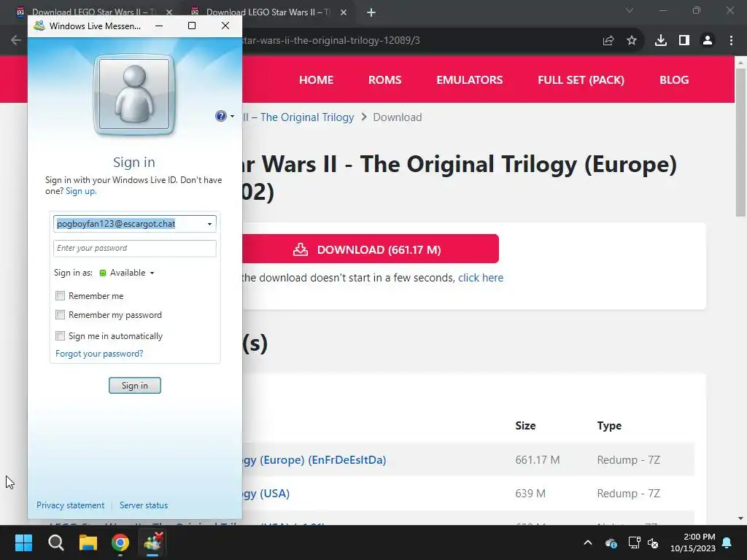
Task: Click the Messenger title bar icon
Action: coord(39,26)
